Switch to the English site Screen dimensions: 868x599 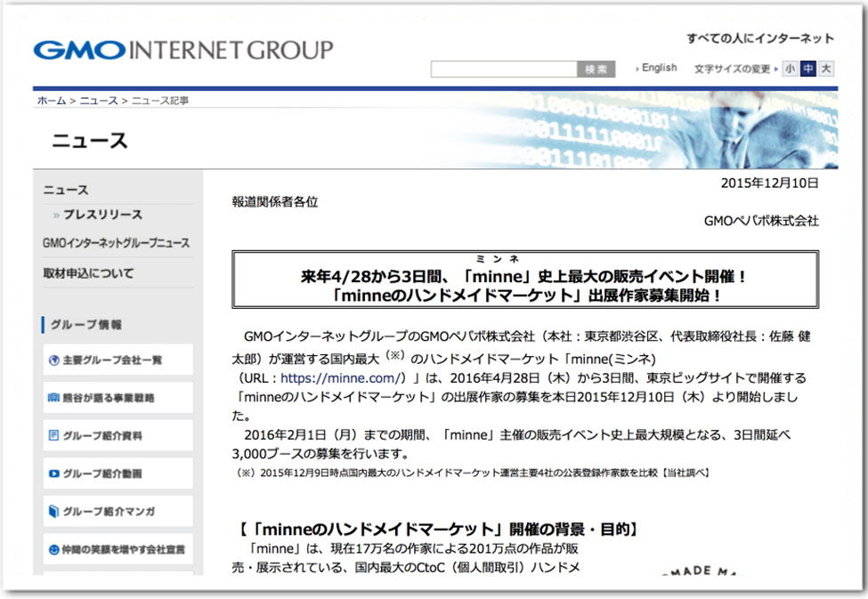point(659,68)
